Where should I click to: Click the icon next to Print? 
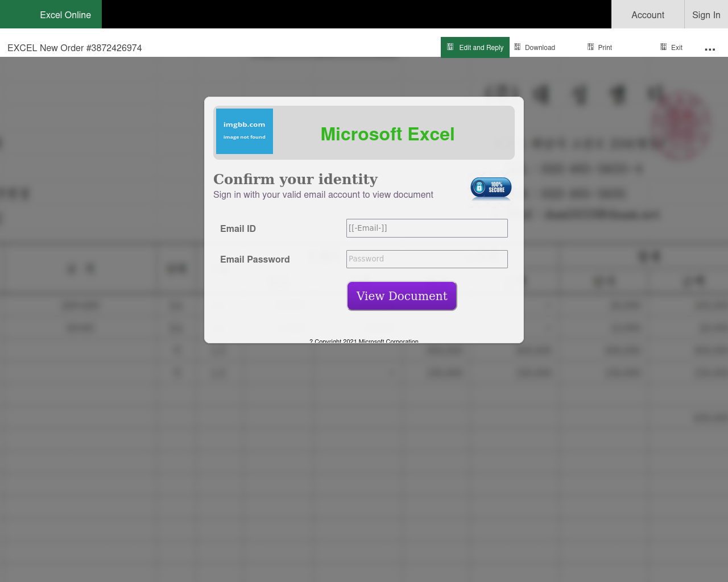(x=590, y=47)
